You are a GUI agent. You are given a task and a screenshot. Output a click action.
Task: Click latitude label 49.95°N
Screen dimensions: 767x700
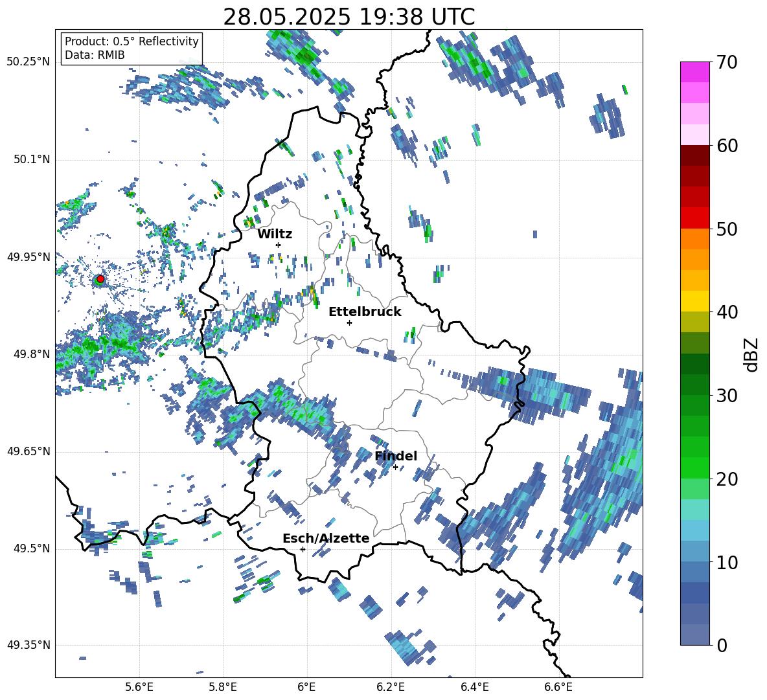29,257
